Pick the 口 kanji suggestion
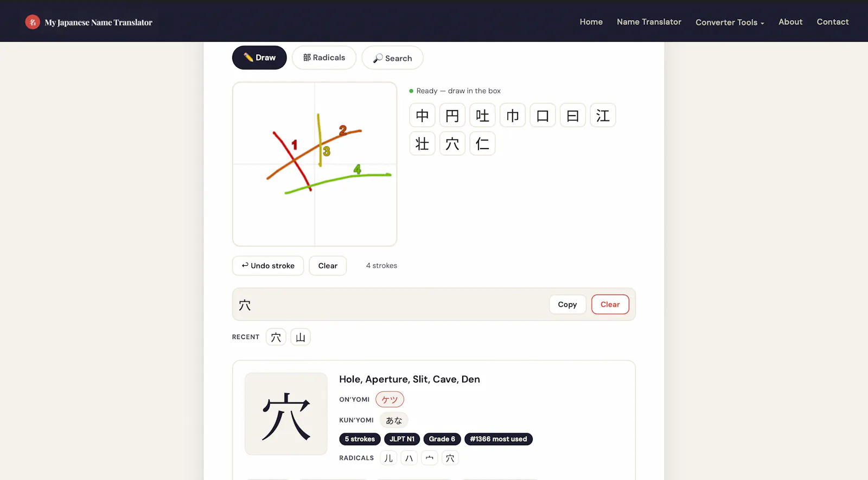The height and width of the screenshot is (480, 868). 542,116
